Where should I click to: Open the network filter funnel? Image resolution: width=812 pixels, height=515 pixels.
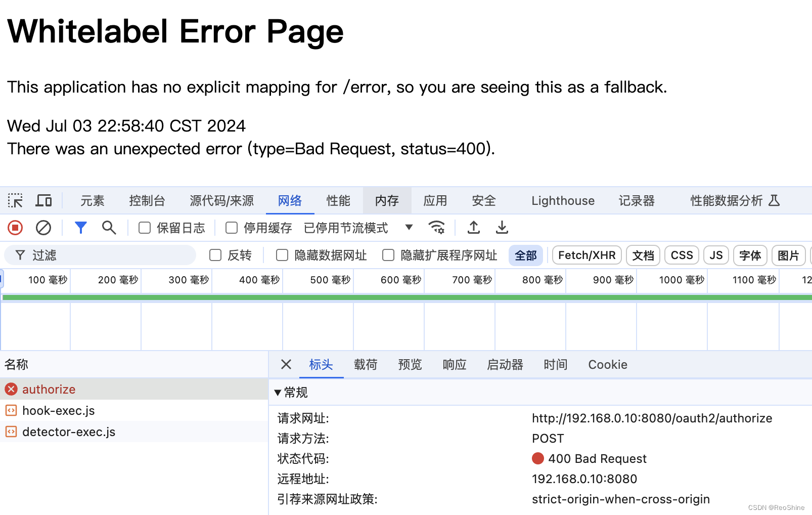80,228
